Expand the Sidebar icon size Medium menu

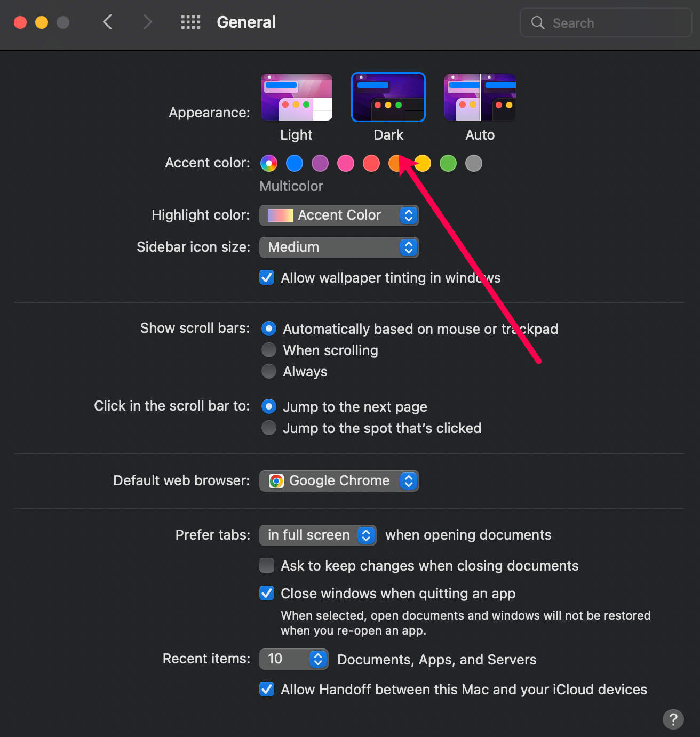coord(339,247)
